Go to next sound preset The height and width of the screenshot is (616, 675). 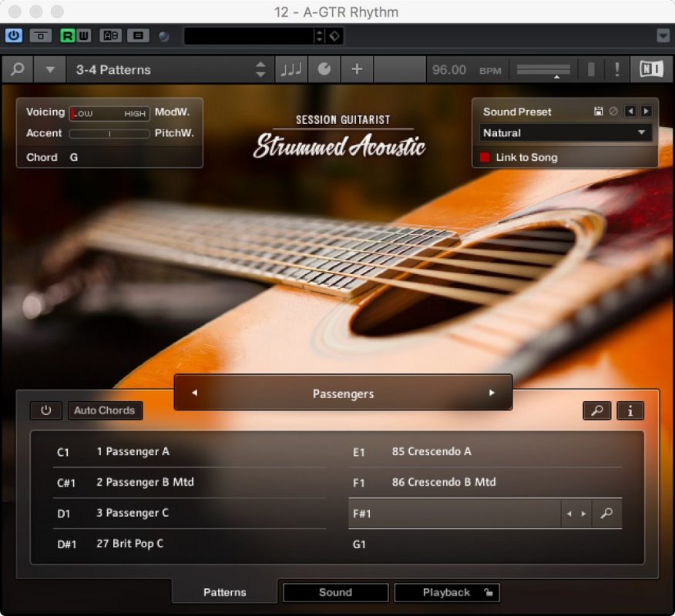coord(646,112)
